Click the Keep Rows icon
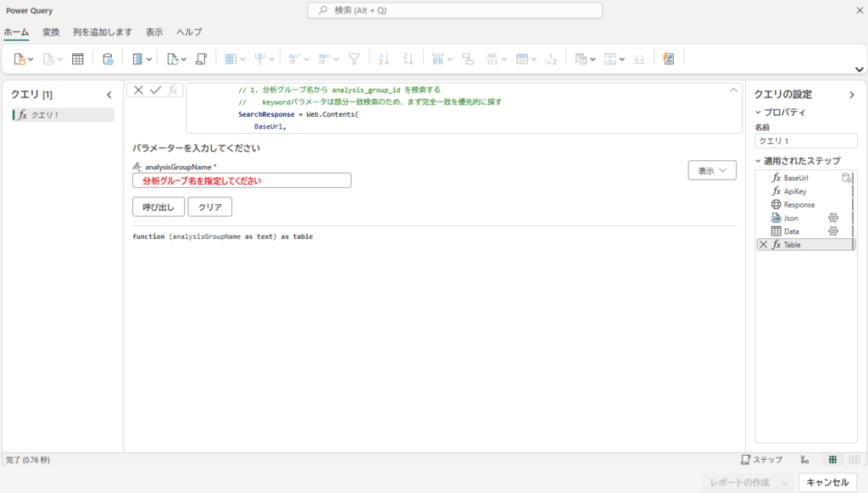This screenshot has width=868, height=493. pos(294,58)
